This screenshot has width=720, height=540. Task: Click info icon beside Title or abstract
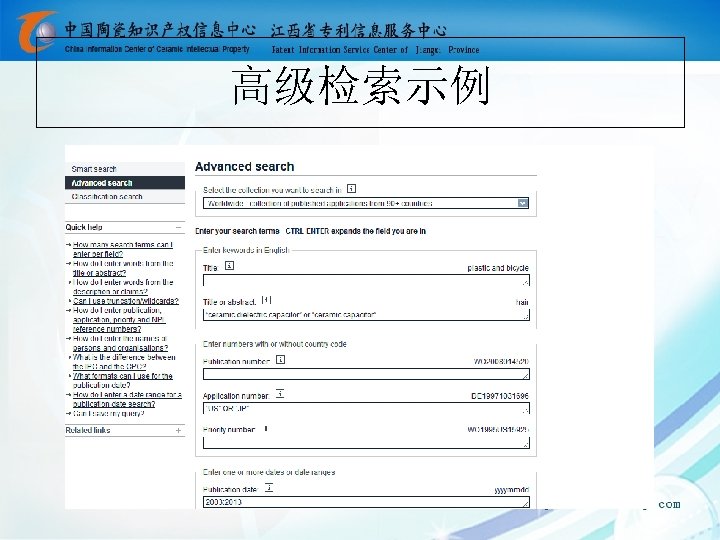click(266, 300)
